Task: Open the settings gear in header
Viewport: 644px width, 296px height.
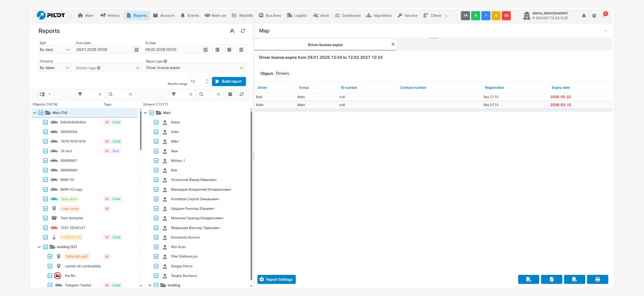Action: pos(594,16)
